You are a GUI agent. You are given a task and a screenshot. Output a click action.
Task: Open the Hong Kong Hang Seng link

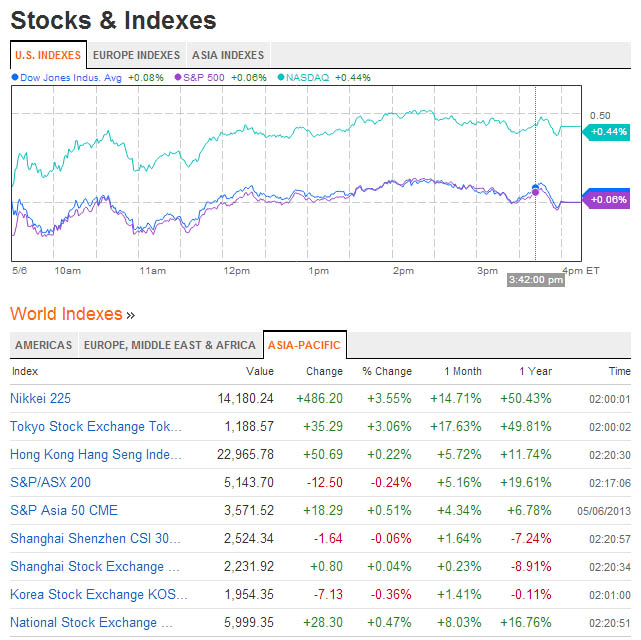pyautogui.click(x=96, y=454)
